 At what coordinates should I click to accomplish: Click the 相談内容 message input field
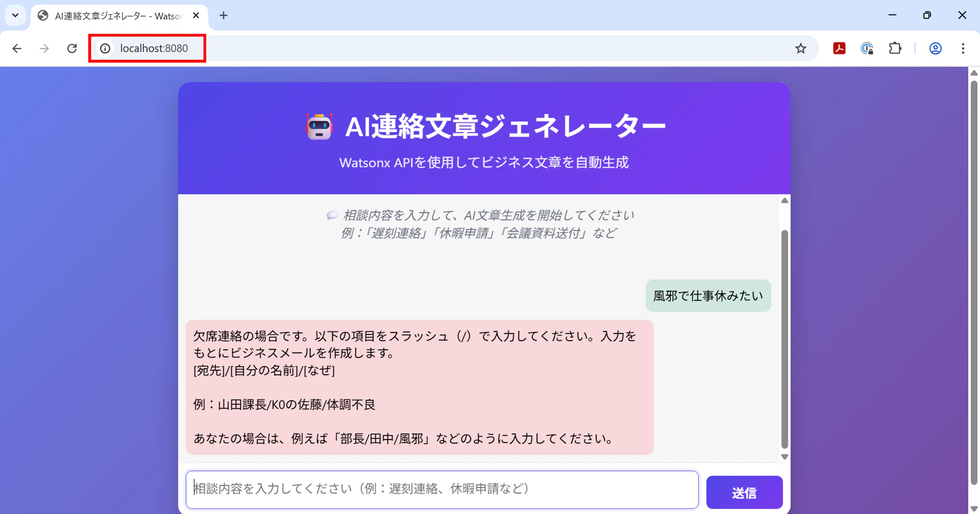point(442,490)
